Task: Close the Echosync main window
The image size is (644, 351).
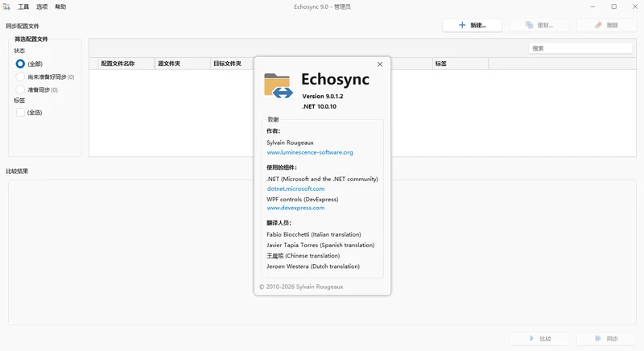Action: [635, 6]
